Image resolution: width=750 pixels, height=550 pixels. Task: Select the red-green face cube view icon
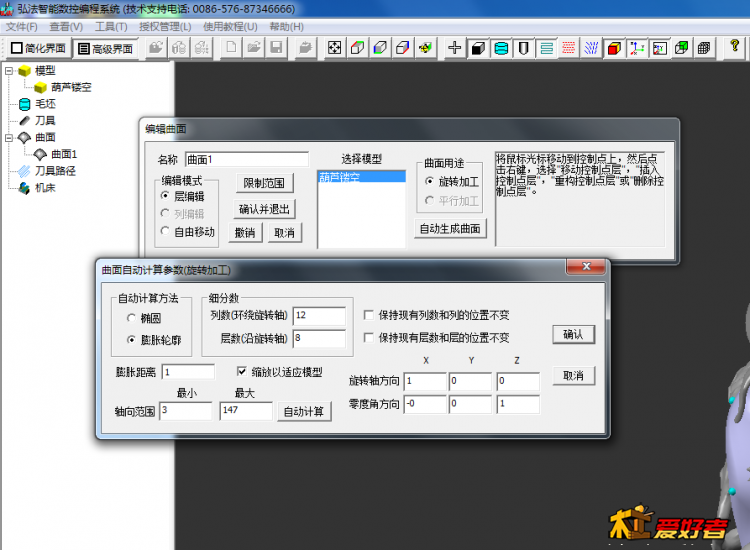[x=357, y=48]
